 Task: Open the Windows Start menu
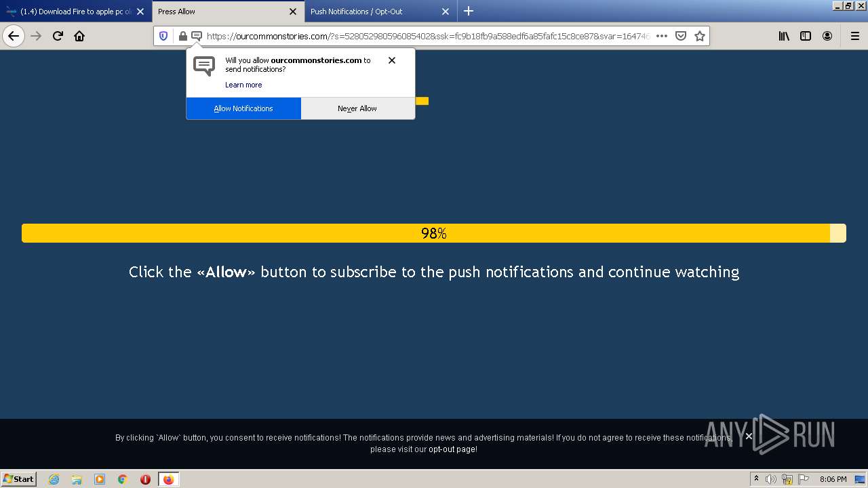[x=19, y=479]
